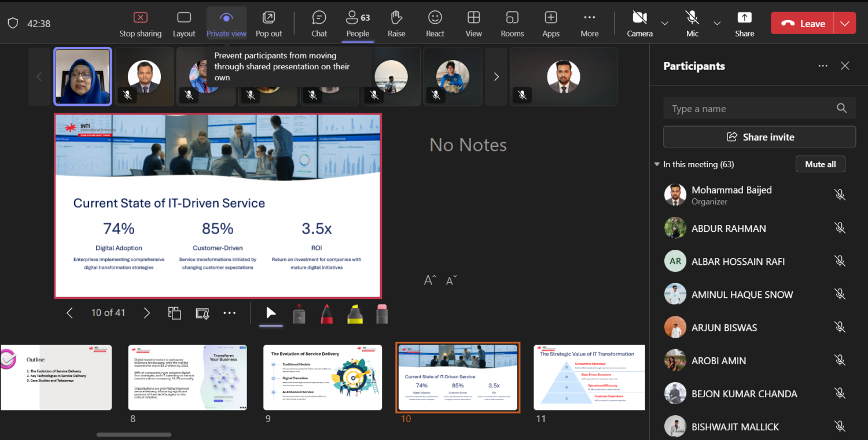The width and height of the screenshot is (868, 440).
Task: Open the Chat panel
Action: (319, 24)
